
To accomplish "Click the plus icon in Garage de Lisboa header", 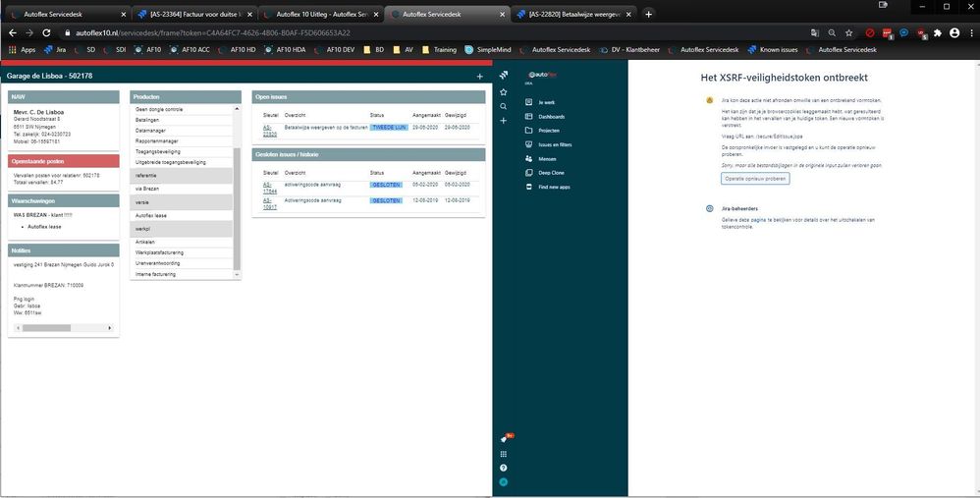I will coord(479,77).
